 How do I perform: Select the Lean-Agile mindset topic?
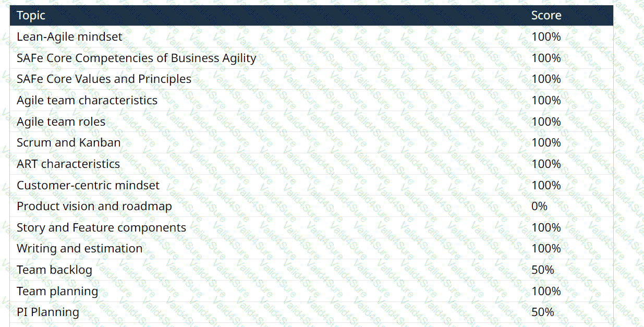[69, 37]
